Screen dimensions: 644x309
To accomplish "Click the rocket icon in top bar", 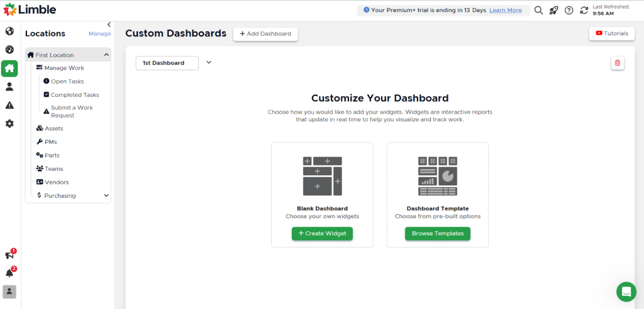I will (553, 10).
